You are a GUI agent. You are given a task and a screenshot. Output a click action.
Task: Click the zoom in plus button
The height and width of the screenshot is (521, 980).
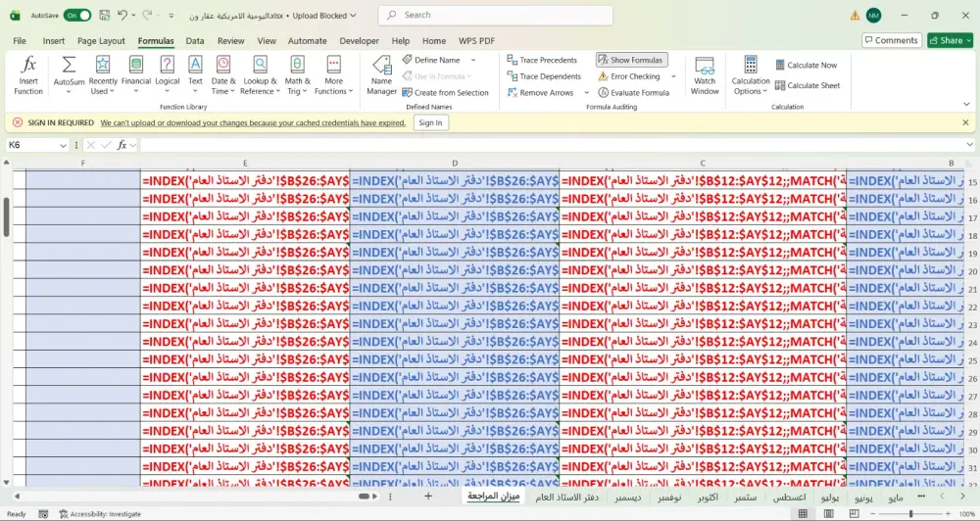[x=949, y=513]
